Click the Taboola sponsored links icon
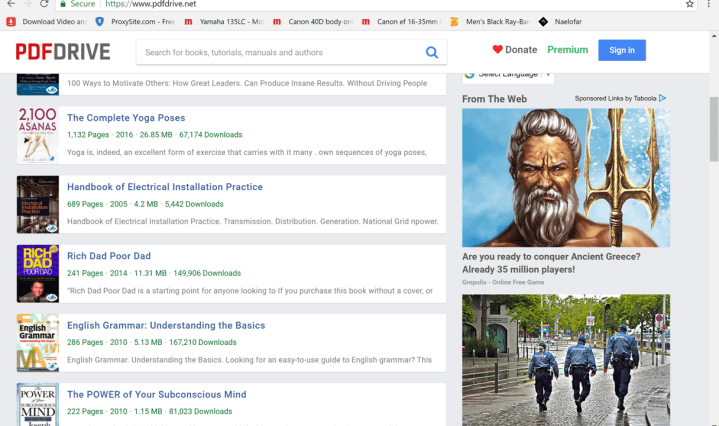Image resolution: width=719 pixels, height=426 pixels. coord(662,98)
